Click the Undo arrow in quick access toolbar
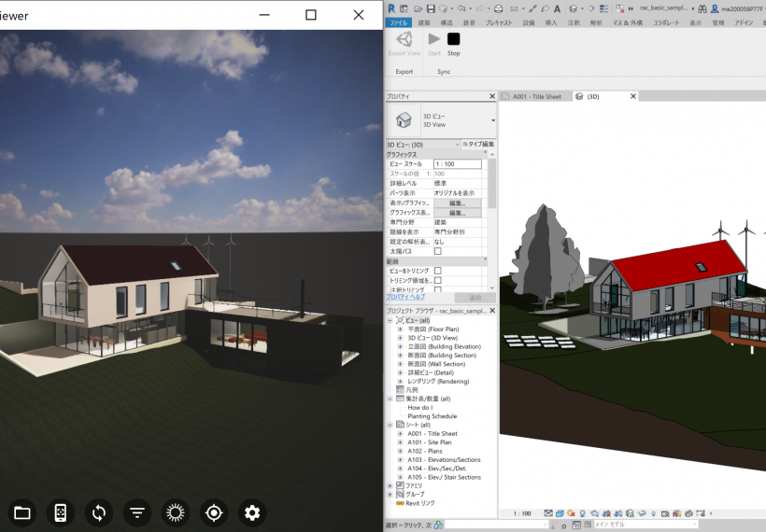Screen dimensions: 766x532 [461, 8]
